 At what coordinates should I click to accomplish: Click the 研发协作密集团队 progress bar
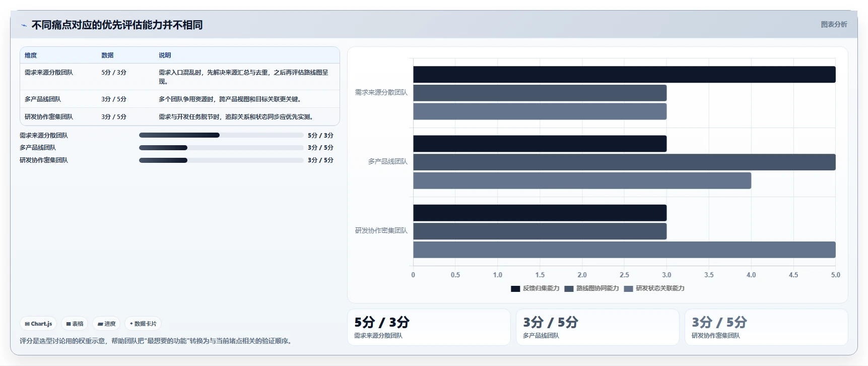coord(221,160)
